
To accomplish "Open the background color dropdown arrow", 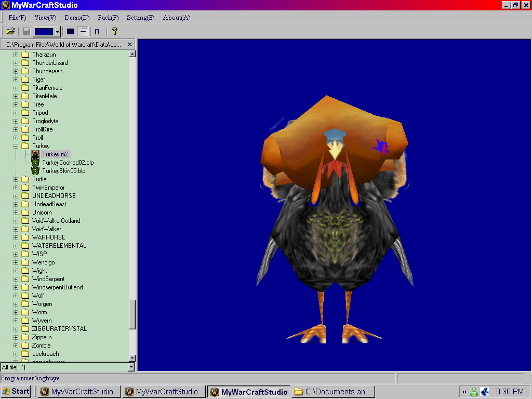I will tap(57, 32).
